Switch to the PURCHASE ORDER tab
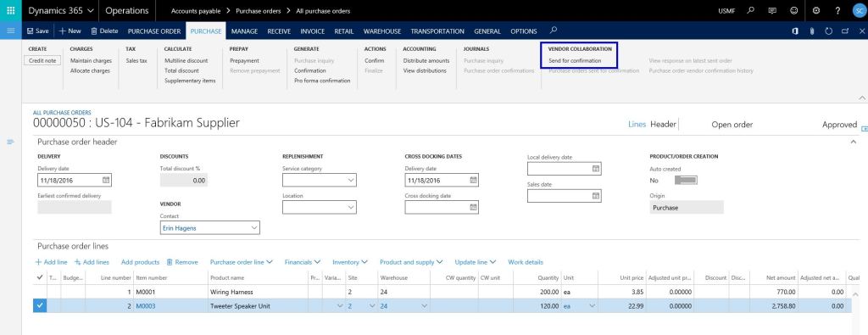This screenshot has height=335, width=868. point(154,31)
